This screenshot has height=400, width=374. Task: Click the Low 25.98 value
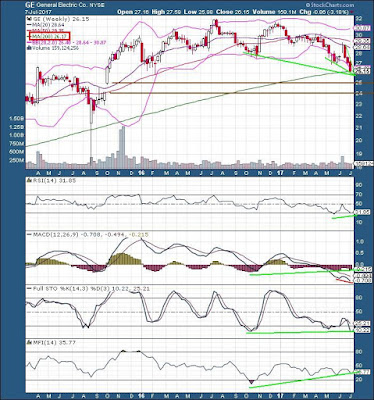tap(198, 12)
